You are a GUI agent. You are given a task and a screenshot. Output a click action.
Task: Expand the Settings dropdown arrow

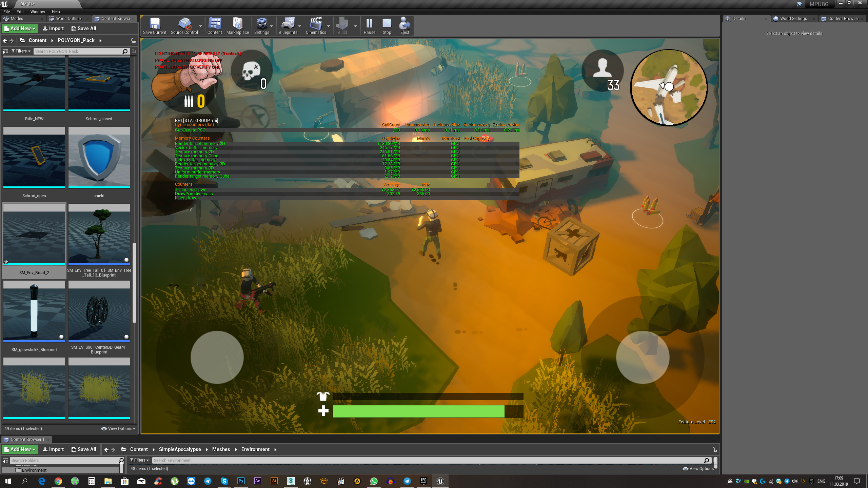tap(272, 26)
